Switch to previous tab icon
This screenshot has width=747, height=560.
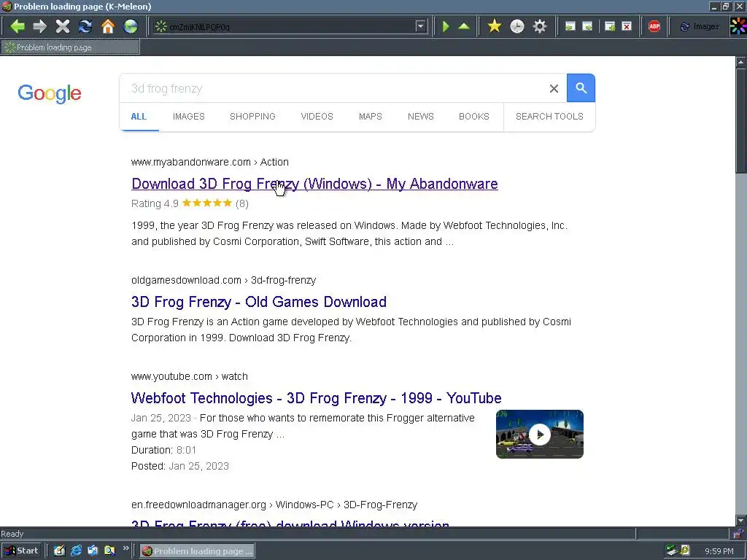click(x=570, y=26)
